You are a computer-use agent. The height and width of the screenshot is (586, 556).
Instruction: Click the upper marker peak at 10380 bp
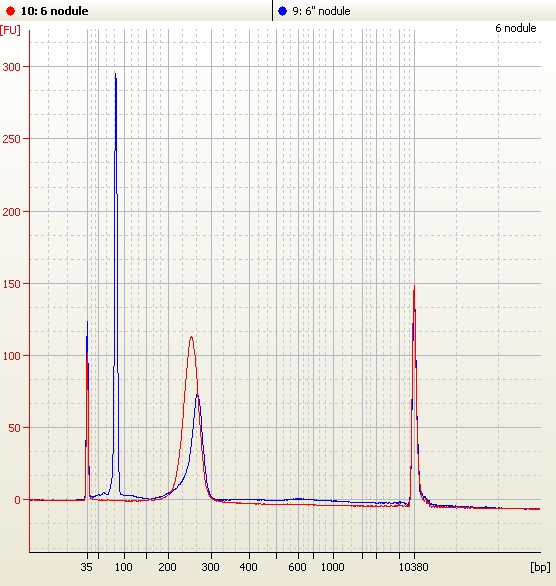click(x=414, y=287)
